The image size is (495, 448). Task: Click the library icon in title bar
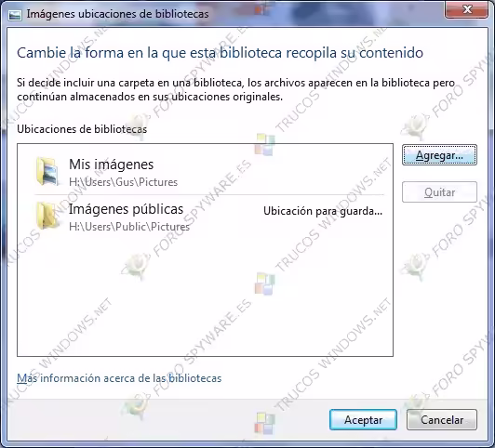(15, 15)
